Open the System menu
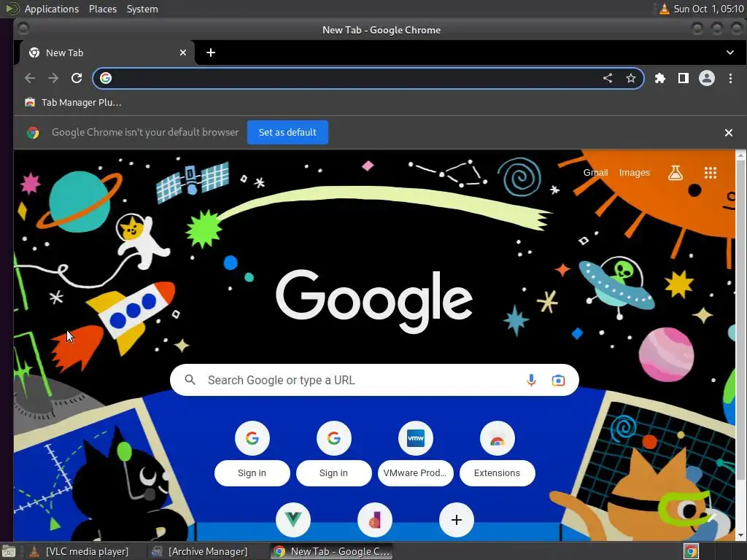The width and height of the screenshot is (747, 560). pos(142,9)
